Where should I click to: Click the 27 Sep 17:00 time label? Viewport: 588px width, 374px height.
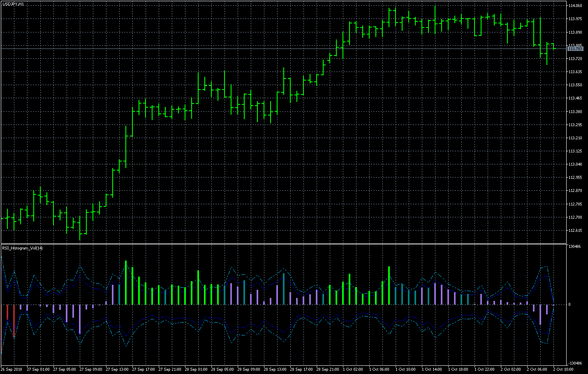[144, 369]
